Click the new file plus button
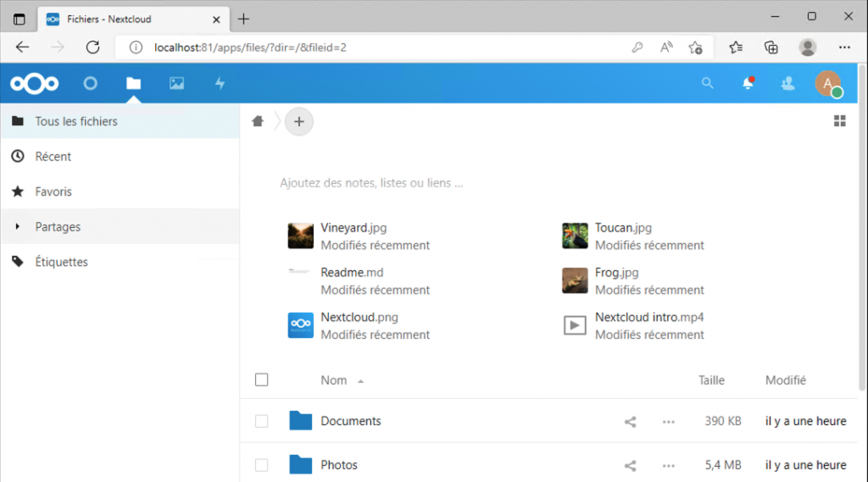Viewport: 868px width, 482px height. tap(298, 121)
